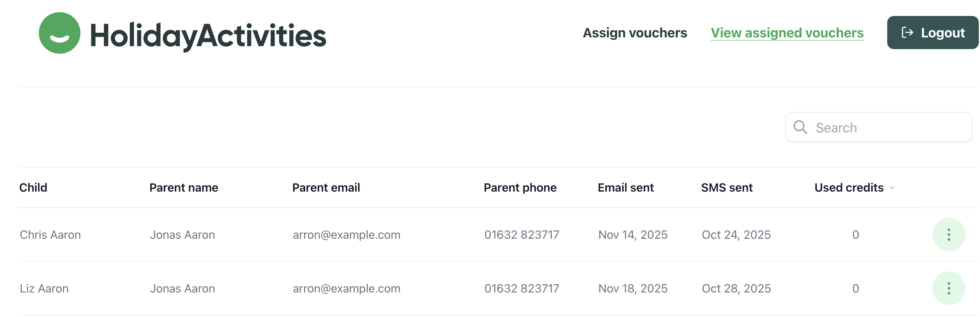Click the magnifying glass search icon
This screenshot has width=980, height=317.
800,127
